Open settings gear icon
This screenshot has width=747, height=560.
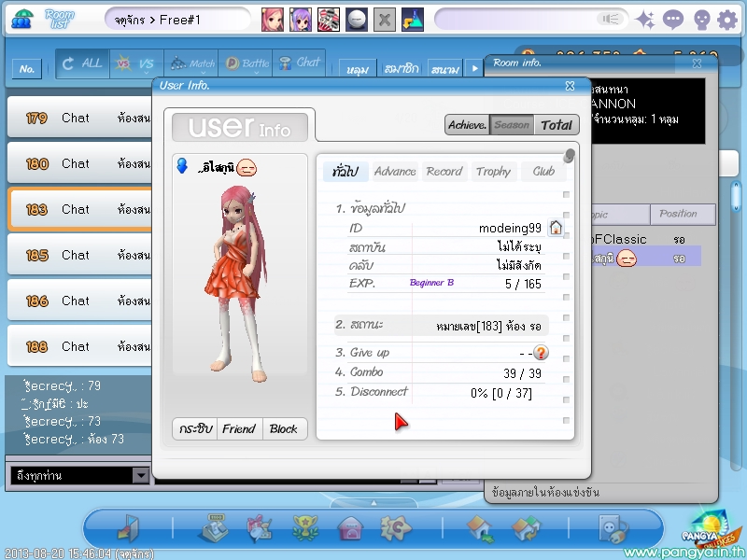point(727,20)
